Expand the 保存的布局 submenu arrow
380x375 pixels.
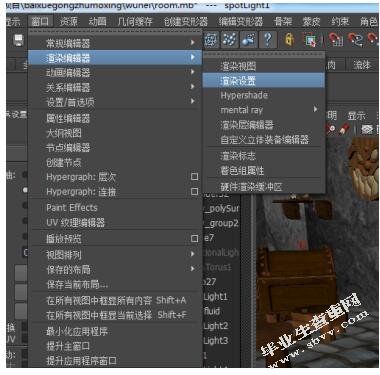193,268
